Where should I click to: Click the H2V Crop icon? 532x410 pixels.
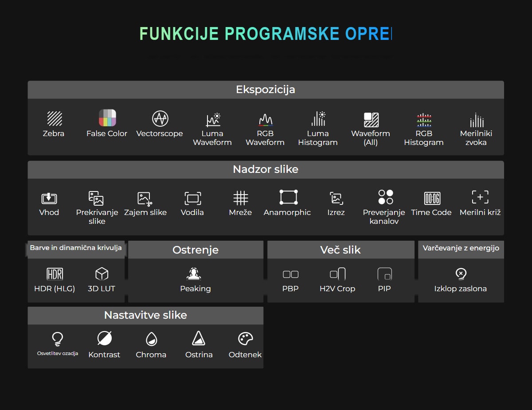pyautogui.click(x=338, y=274)
